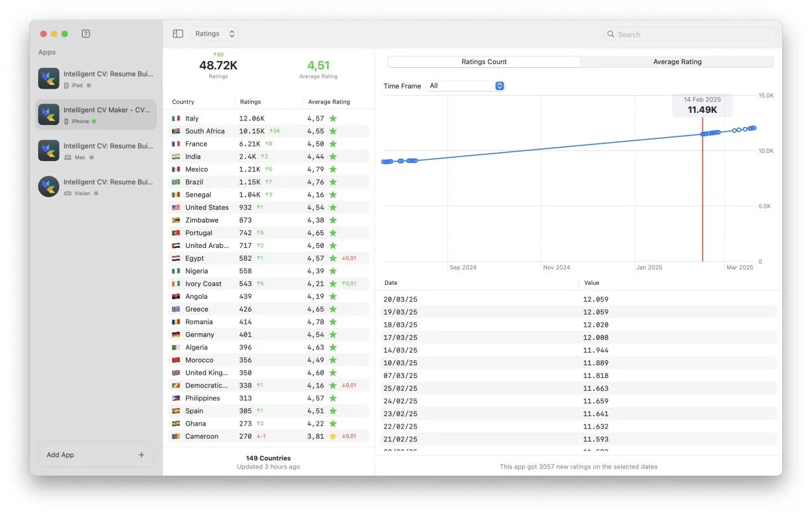
Task: Click the Add App button
Action: (x=96, y=455)
